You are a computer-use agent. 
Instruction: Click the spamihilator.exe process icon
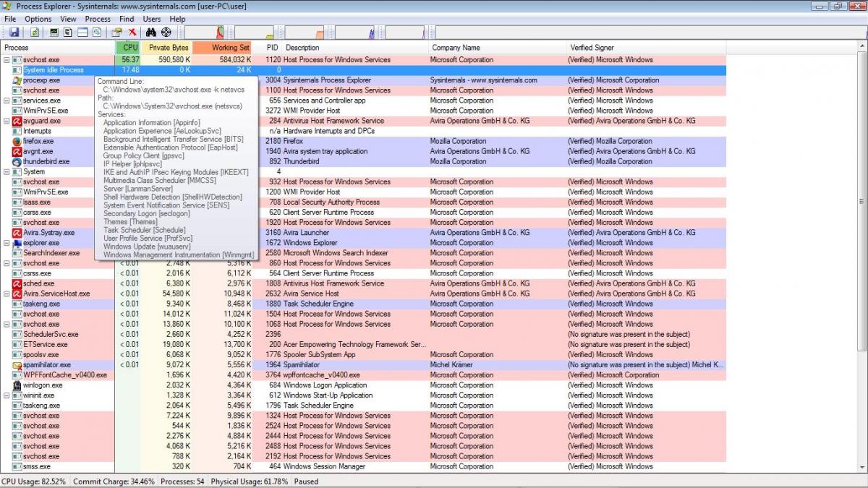coord(17,365)
